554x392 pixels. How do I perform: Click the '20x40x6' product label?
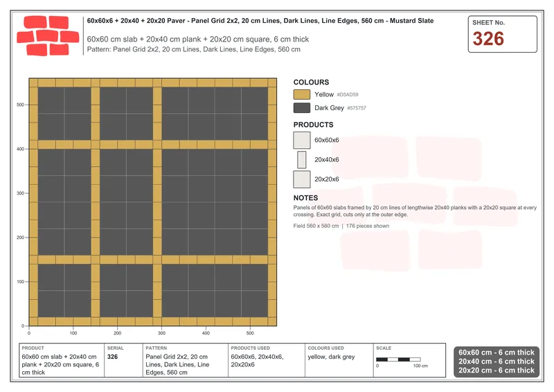tap(326, 160)
